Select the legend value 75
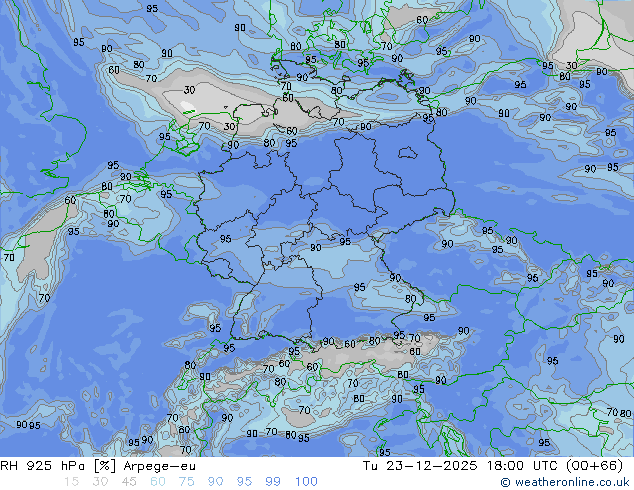Viewport: 634px width, 490px height. [186, 482]
